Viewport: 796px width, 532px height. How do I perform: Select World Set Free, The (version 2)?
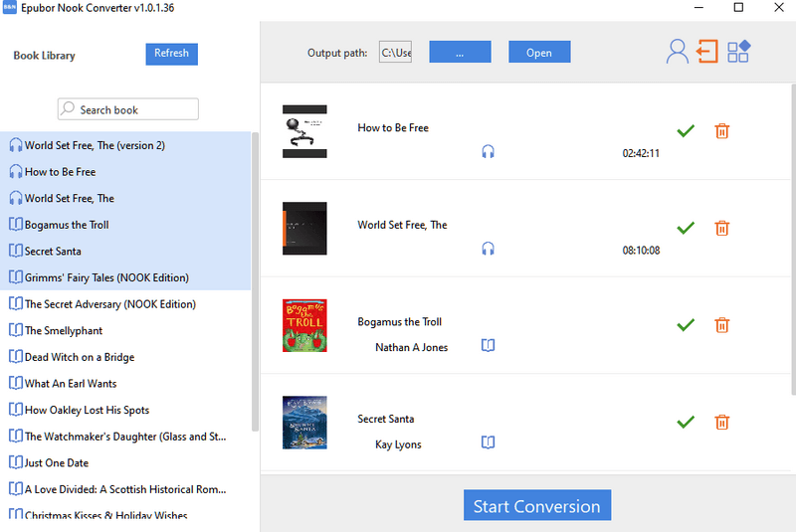[125, 145]
